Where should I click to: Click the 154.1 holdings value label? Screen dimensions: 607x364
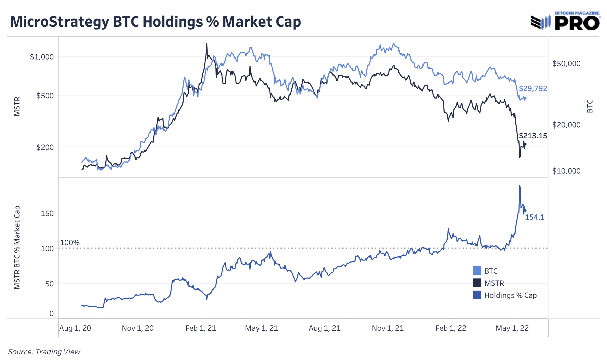coord(535,217)
